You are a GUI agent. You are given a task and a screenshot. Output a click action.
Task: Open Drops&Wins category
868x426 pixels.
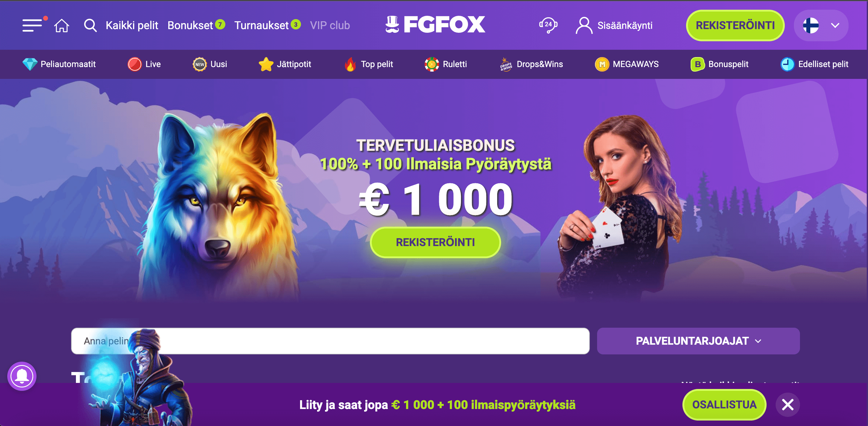tap(531, 64)
